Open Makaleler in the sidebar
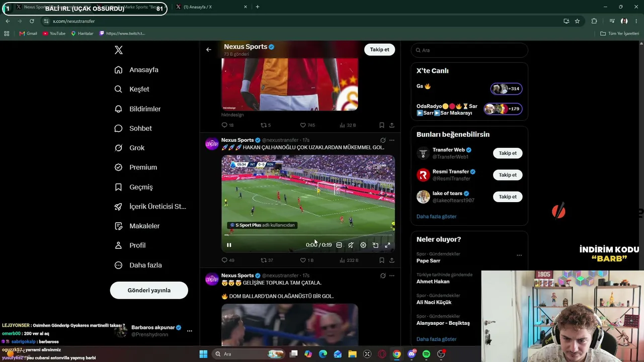The width and height of the screenshot is (644, 362). pyautogui.click(x=137, y=226)
